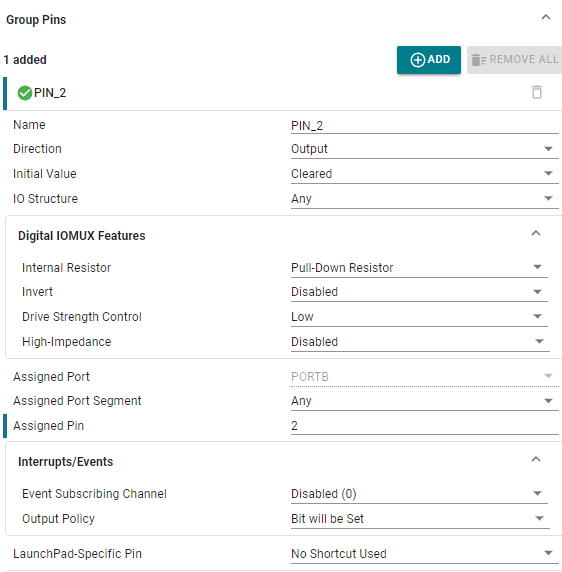
Task: Change the Internal Resistor setting
Action: tap(419, 268)
